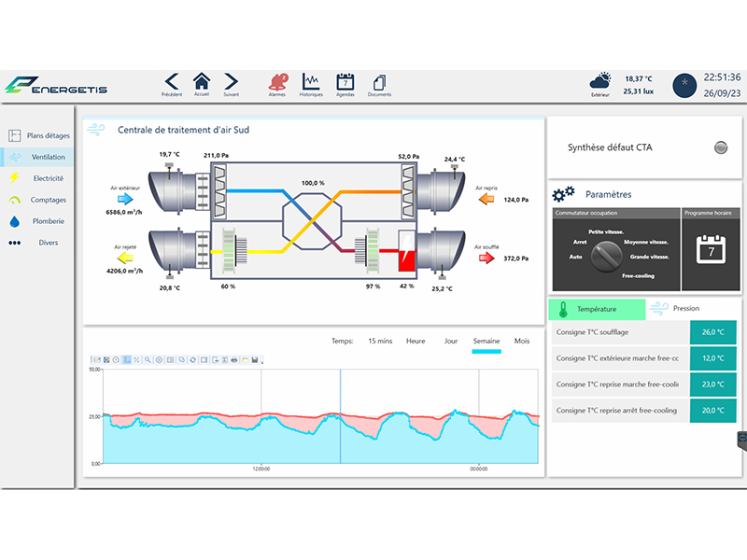Open the Historiques chart icon

pos(311,81)
